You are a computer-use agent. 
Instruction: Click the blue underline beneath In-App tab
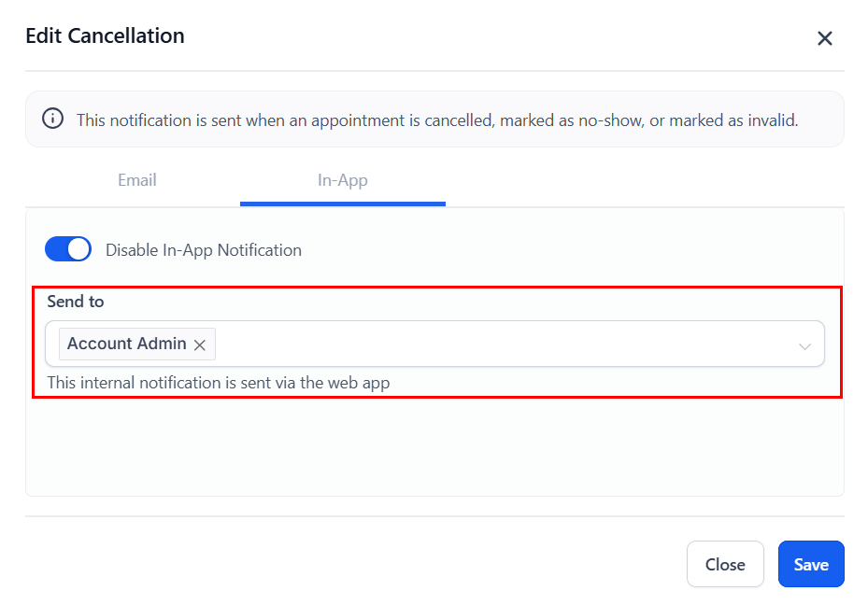pyautogui.click(x=342, y=204)
